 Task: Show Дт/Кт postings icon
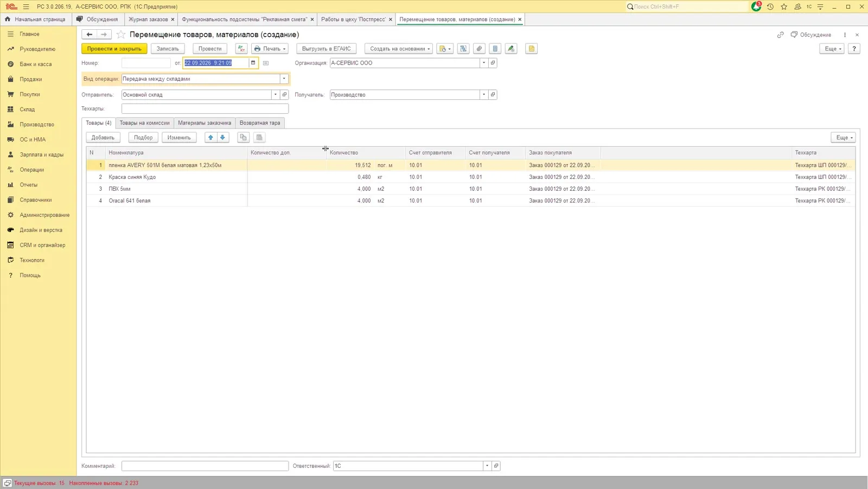[x=241, y=49]
